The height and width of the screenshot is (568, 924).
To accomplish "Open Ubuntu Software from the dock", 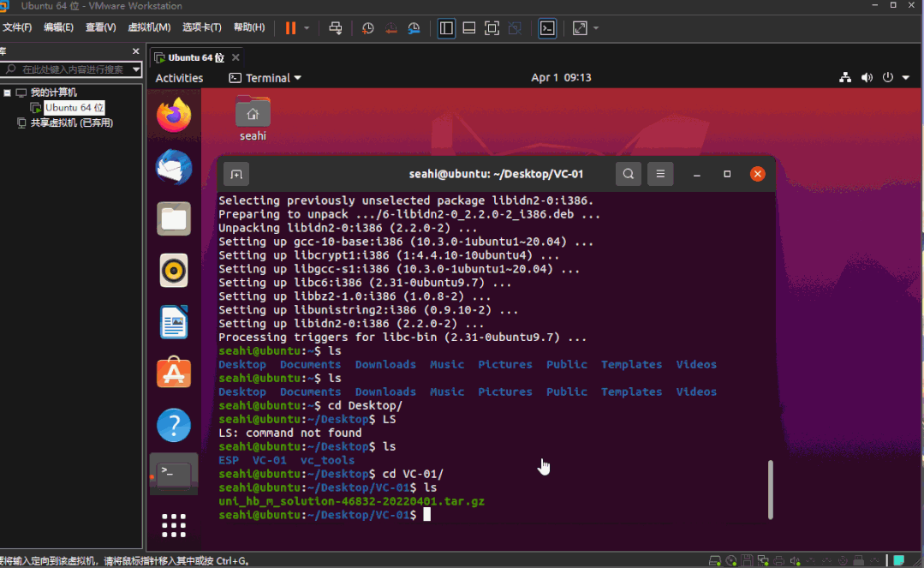I will click(x=173, y=374).
